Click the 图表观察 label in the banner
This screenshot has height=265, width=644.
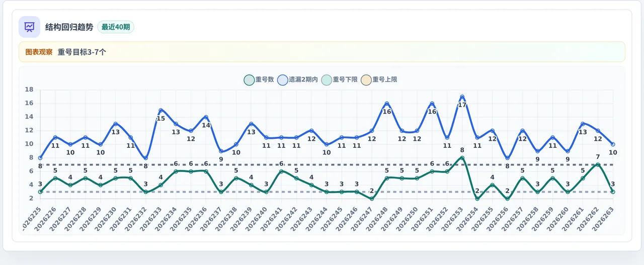39,52
